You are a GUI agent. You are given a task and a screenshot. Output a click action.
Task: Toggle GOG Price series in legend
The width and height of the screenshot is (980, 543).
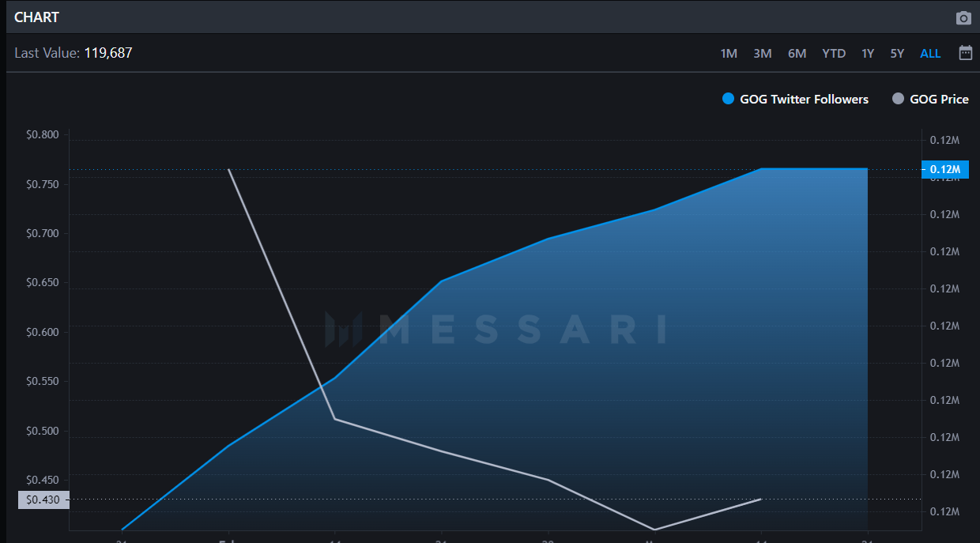pyautogui.click(x=930, y=100)
